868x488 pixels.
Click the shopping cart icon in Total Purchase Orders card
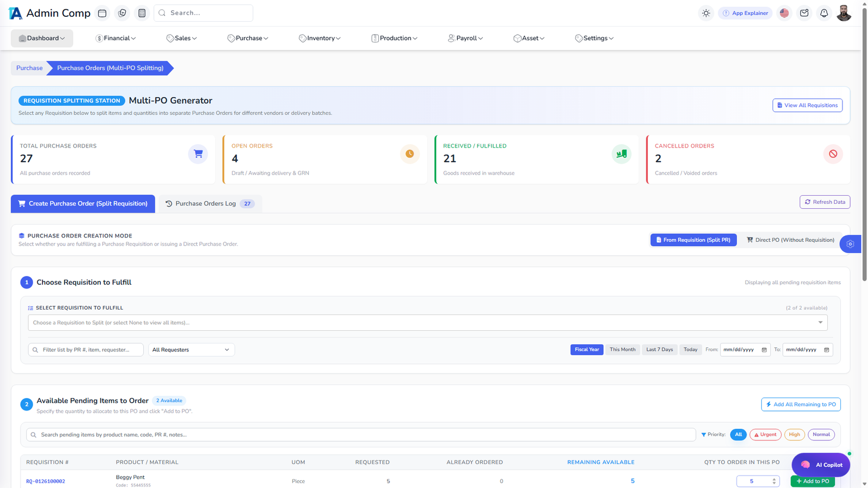coord(198,154)
